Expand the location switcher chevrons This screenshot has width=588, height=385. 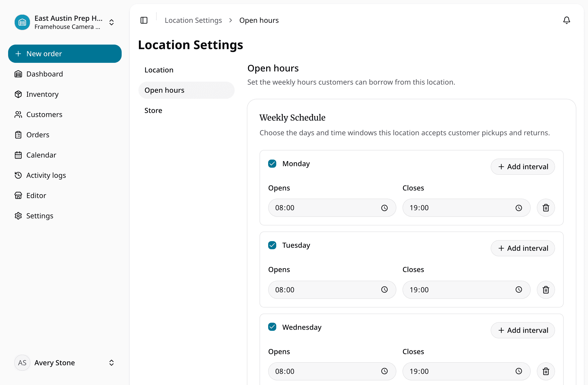[112, 22]
